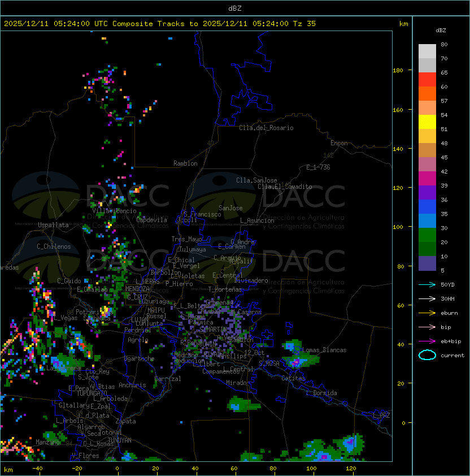
Task: Click the -40 tick on the horizontal km axis
Action: [x=37, y=469]
